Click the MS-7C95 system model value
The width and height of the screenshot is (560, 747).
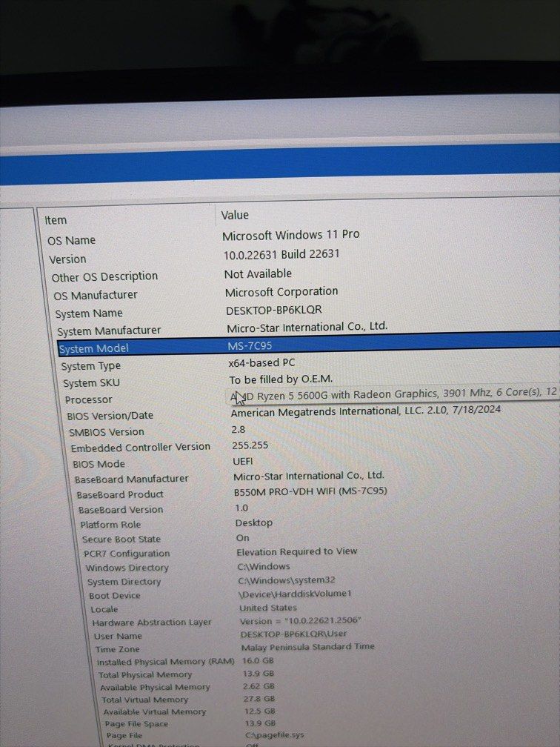pyautogui.click(x=250, y=346)
